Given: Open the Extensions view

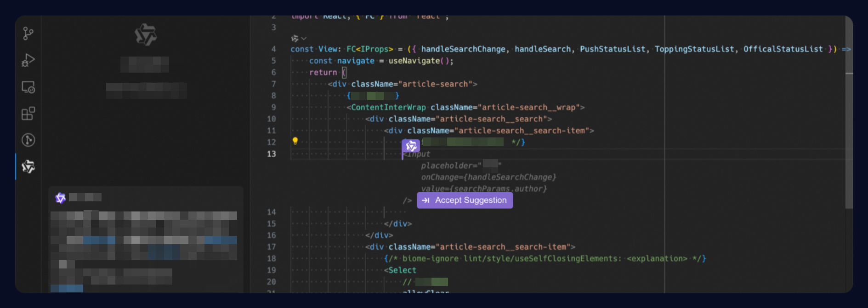Looking at the screenshot, I should click(28, 114).
